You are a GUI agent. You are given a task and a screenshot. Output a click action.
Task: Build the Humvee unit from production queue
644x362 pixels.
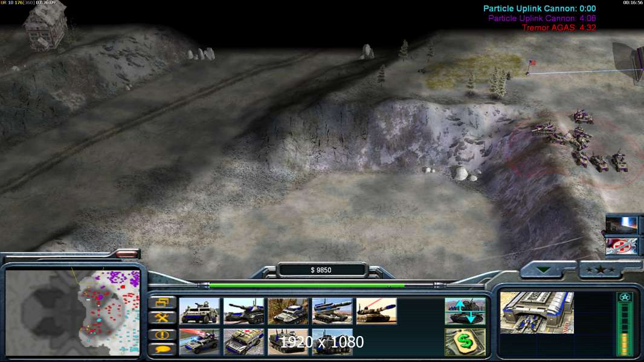199,311
